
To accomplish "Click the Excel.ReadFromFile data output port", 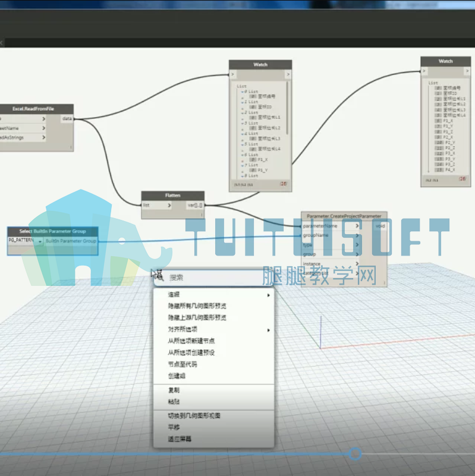I will (x=67, y=119).
